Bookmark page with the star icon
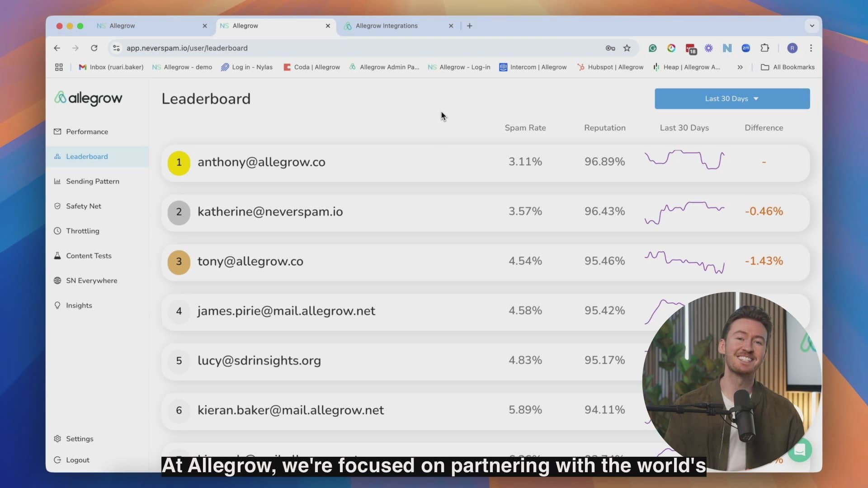Screen dimensions: 868x488 tap(627, 48)
